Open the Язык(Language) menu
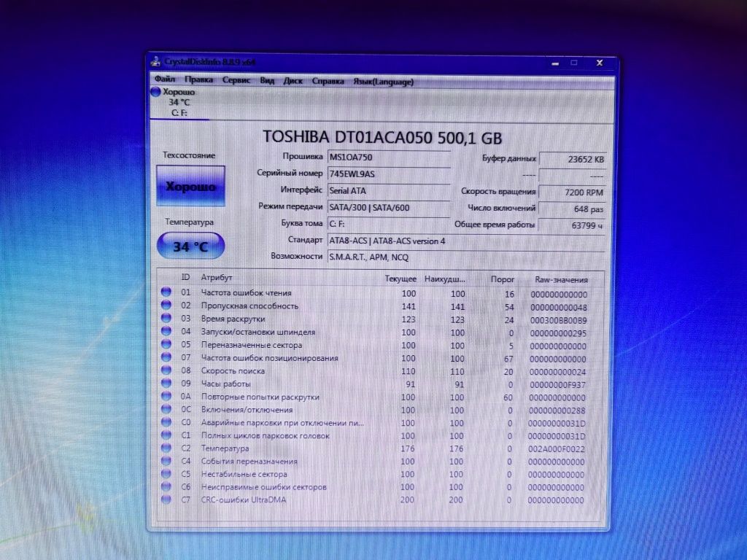The width and height of the screenshot is (747, 560). 384,82
